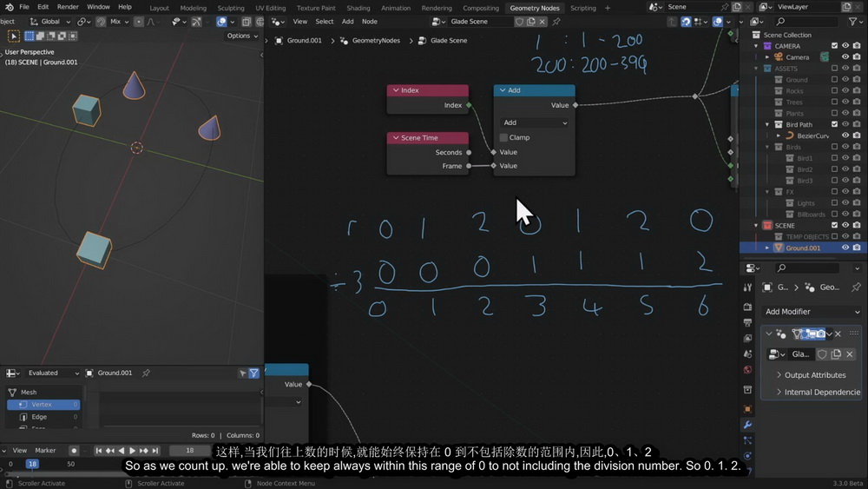Toggle the spreadsheet row filter funnel
The height and width of the screenshot is (489, 868).
coord(253,373)
